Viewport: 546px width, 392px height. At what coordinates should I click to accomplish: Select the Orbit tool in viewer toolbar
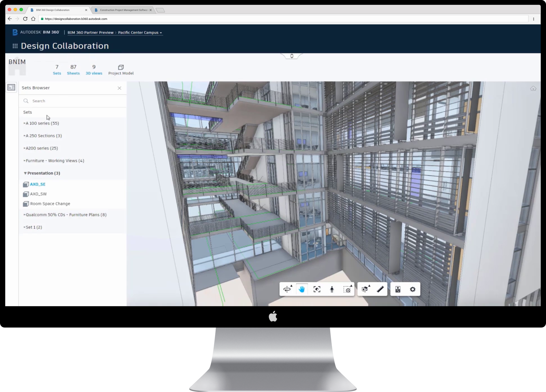[287, 289]
